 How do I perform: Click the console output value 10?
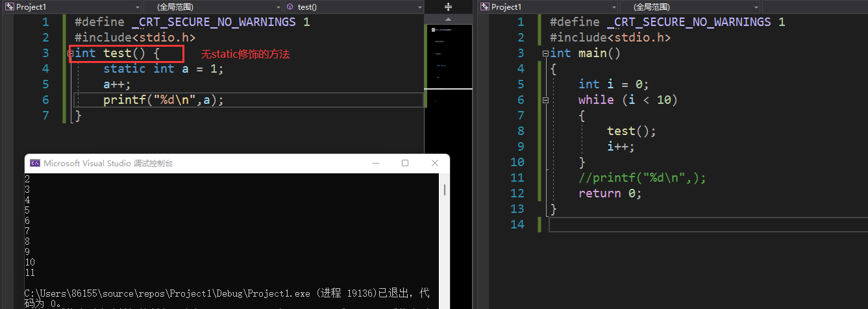pyautogui.click(x=30, y=262)
